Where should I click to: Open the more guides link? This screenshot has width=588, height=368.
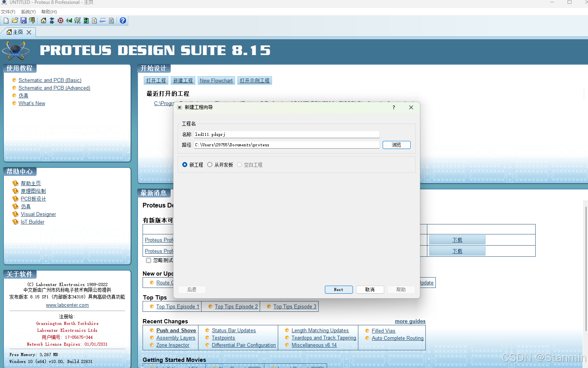[x=410, y=321]
